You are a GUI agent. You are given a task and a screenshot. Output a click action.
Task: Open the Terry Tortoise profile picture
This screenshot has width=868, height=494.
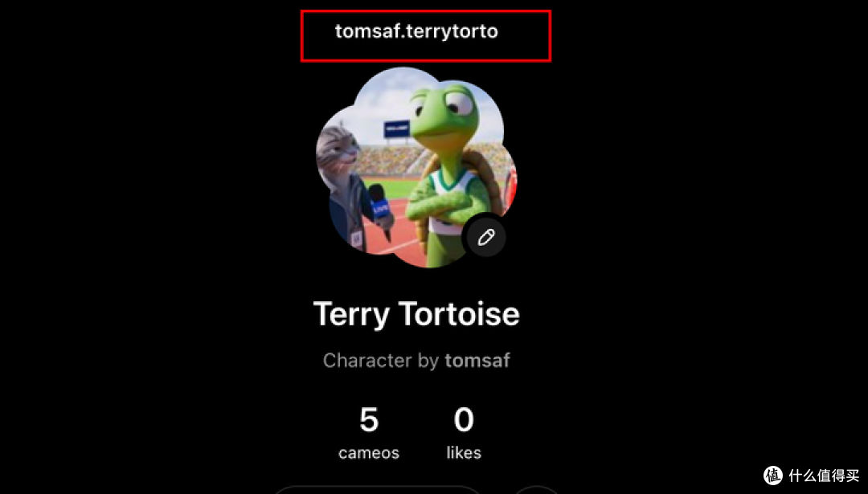point(416,167)
